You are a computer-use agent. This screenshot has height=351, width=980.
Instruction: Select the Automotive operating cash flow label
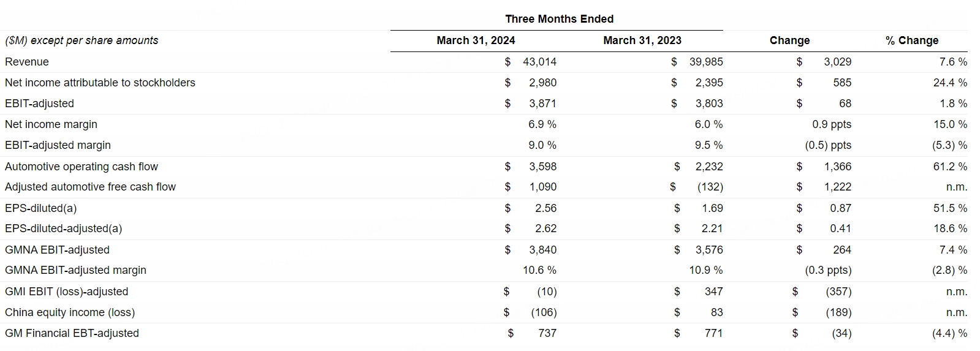click(82, 167)
